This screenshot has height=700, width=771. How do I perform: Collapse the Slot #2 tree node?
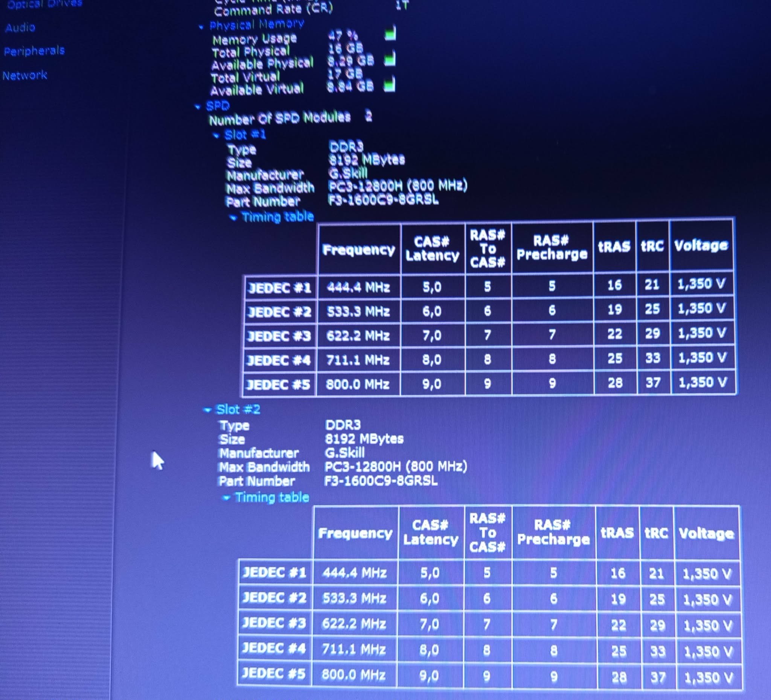click(x=207, y=410)
